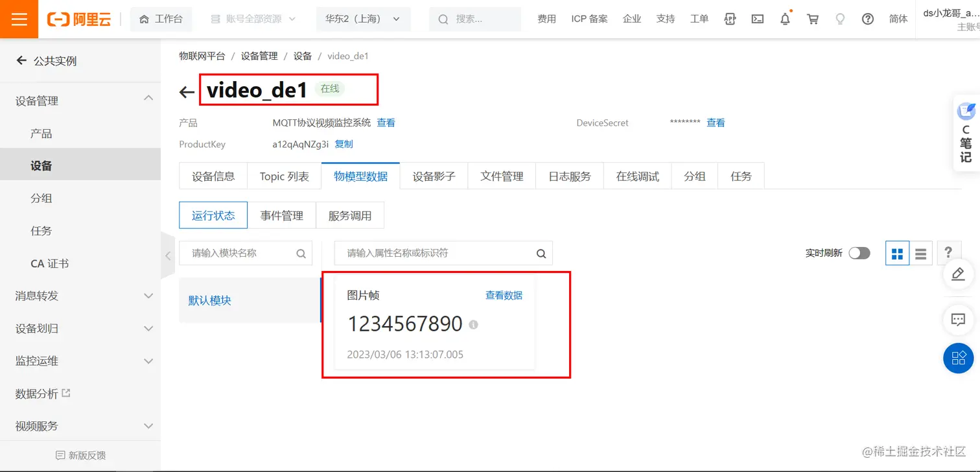This screenshot has height=472, width=980.
Task: Click the info icon next to 1234567890
Action: coord(473,324)
